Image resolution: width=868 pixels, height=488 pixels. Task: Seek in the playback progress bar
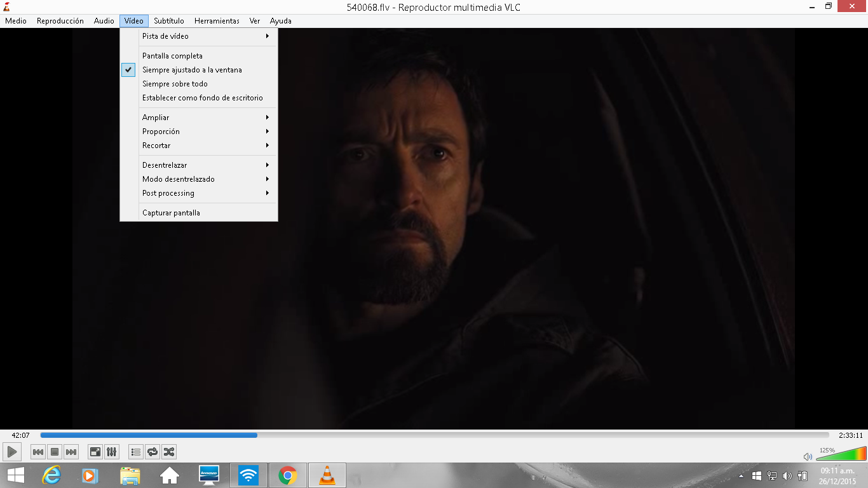(x=435, y=435)
